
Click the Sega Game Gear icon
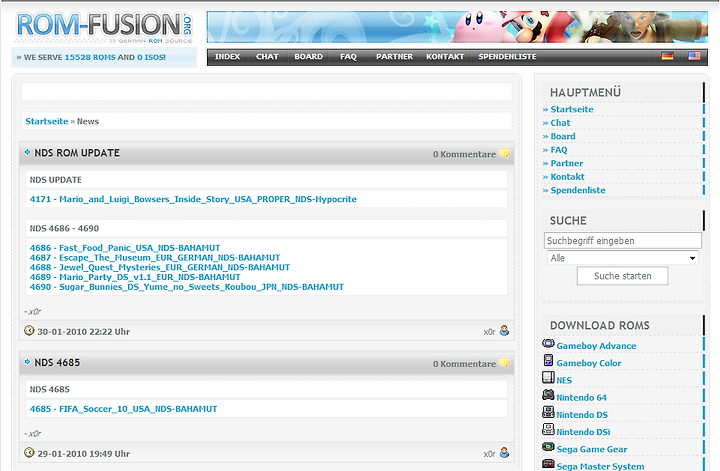tap(548, 446)
